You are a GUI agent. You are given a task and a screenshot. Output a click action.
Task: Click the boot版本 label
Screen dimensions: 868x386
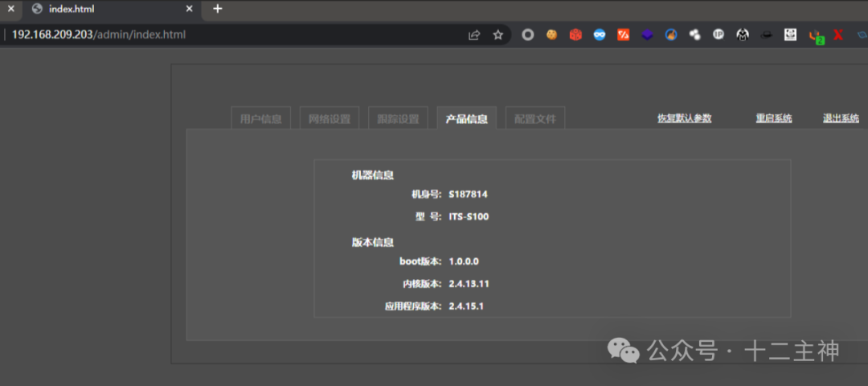[420, 261]
